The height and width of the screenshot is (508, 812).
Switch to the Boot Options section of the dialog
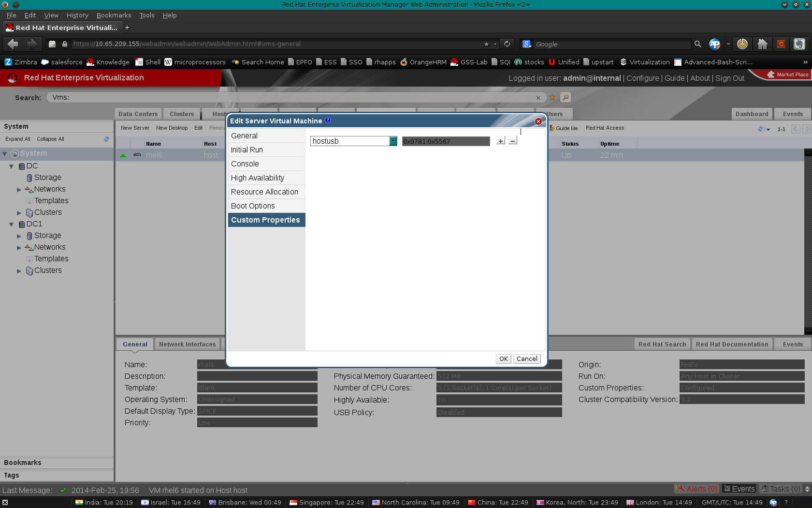point(253,206)
